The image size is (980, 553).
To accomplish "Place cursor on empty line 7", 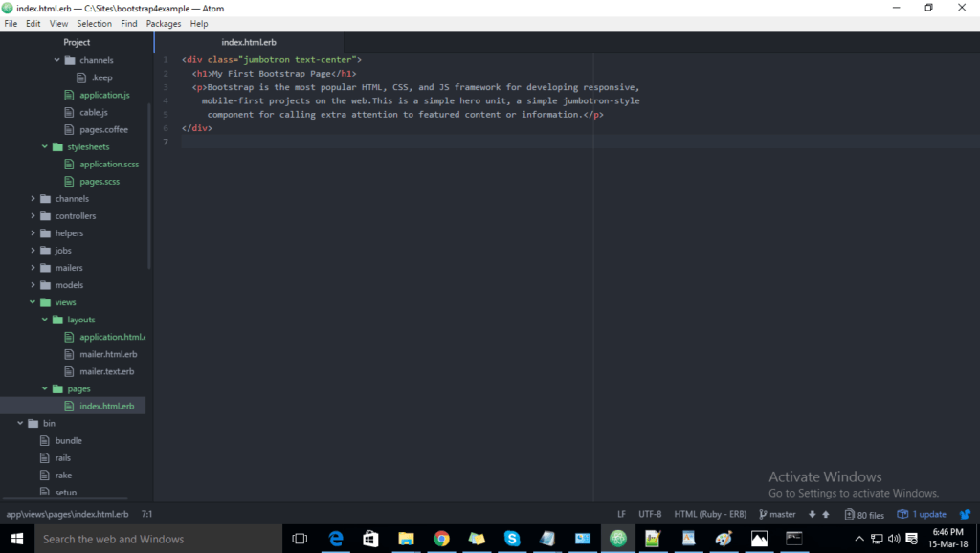I will (581, 142).
